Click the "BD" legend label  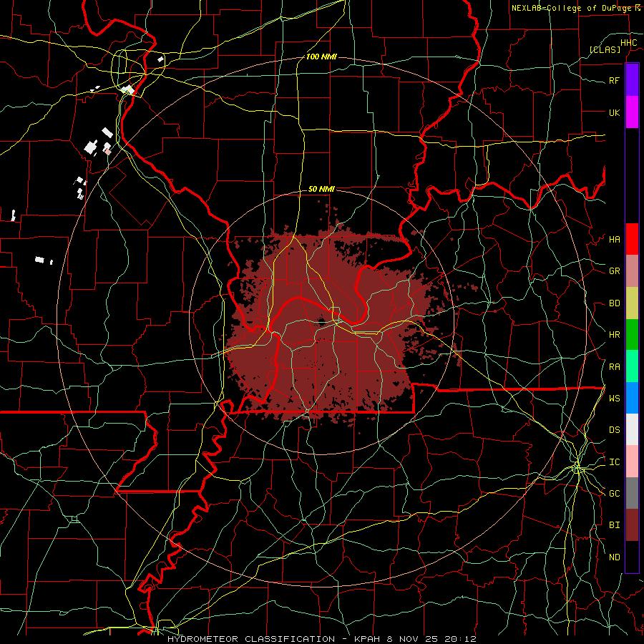(614, 303)
